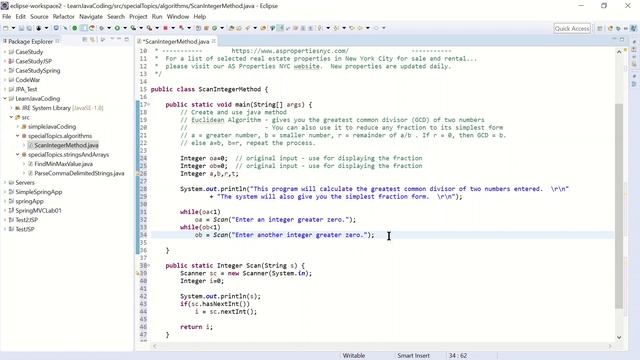Screen dimensions: 640x360
Task: Select ScanIntegerMethod.java in Package Explorer
Action: 67,145
